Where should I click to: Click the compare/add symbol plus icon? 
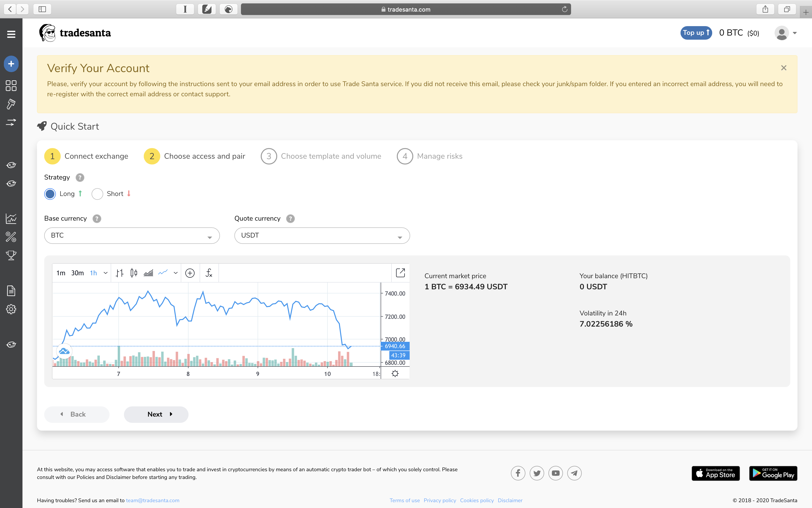(190, 273)
